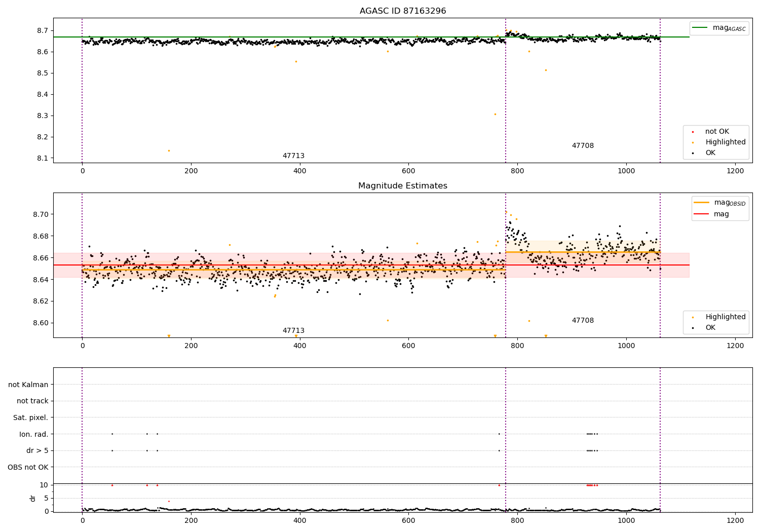Screen dimensions: 760x532
Task: Click the 600 x-axis tick of the middle plot
Action: [408, 346]
